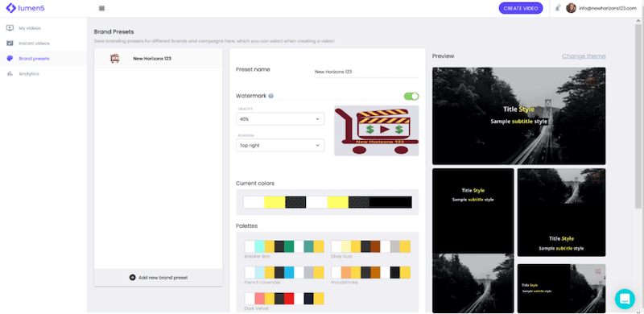Select the New Horizons 123 preset row

158,58
